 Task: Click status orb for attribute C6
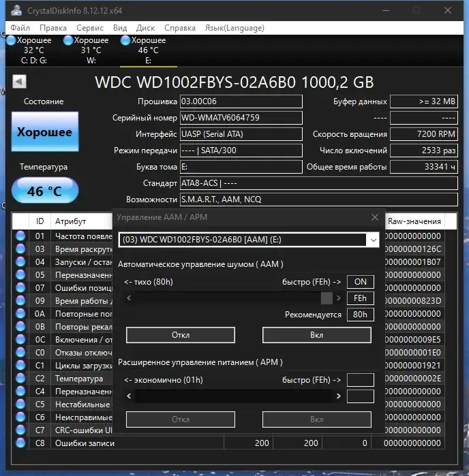20,417
